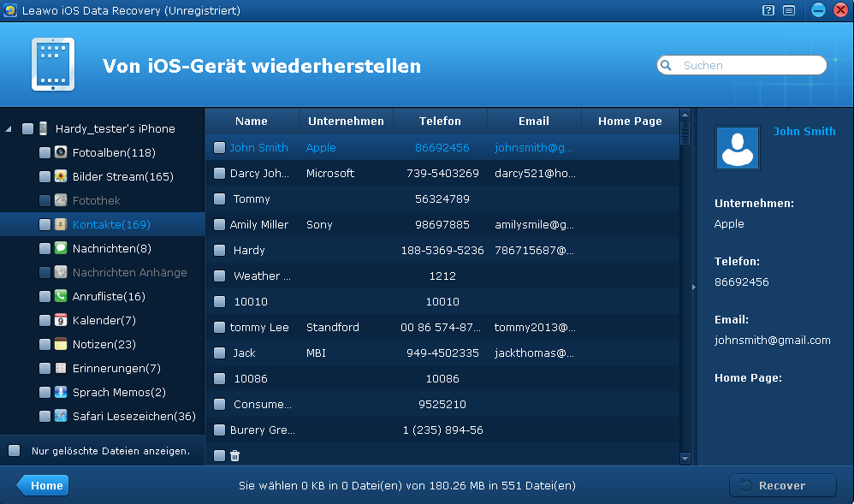Click the Sprach Memos microphone icon
This screenshot has width=854, height=504.
click(x=61, y=392)
